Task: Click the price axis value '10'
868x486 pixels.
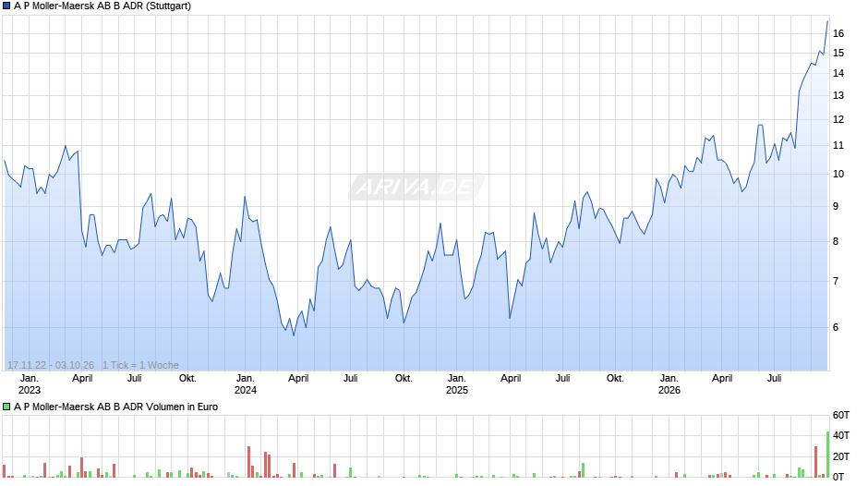Action: pos(838,174)
